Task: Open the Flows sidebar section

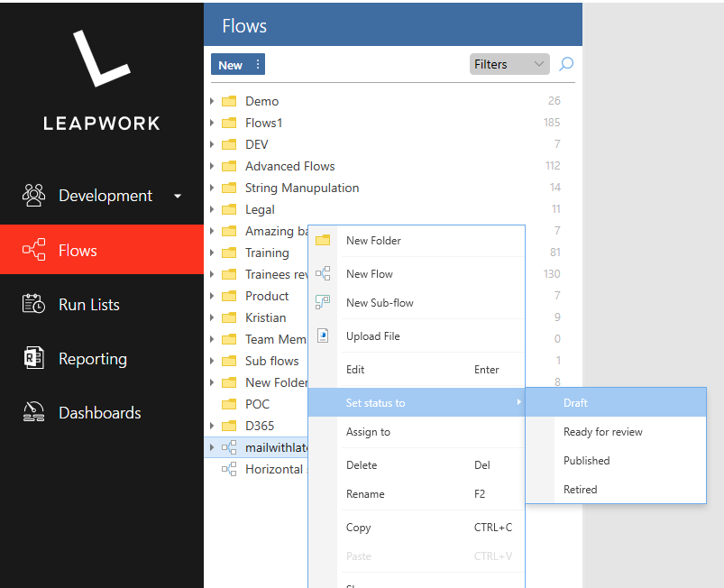Action: [102, 250]
